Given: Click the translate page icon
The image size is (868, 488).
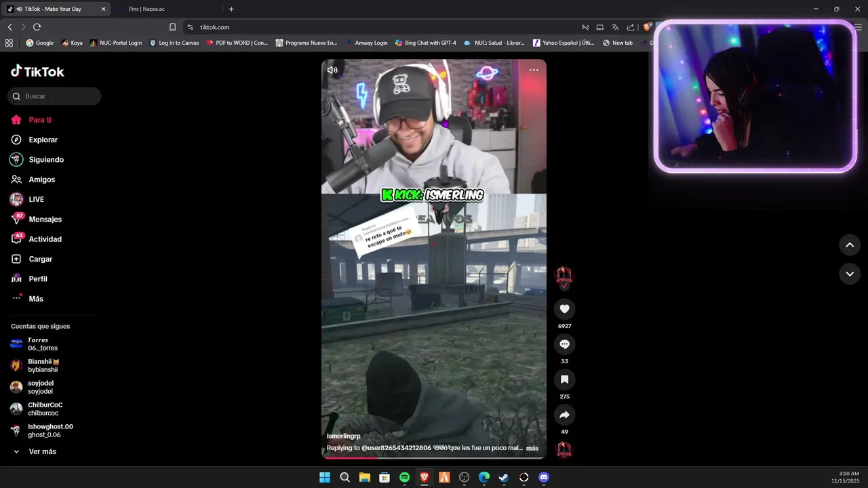Looking at the screenshot, I should [x=615, y=27].
